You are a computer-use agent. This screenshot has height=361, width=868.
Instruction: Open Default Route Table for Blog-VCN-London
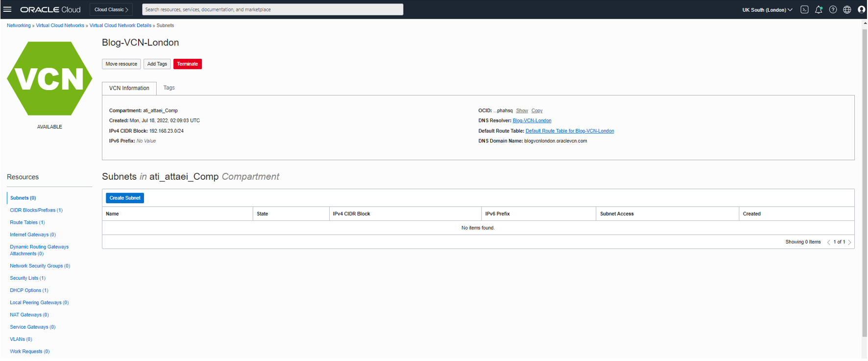tap(569, 131)
